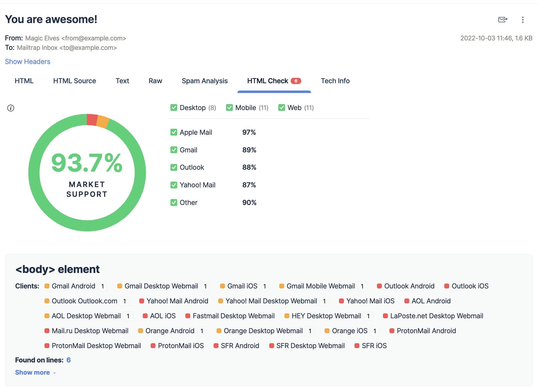The height and width of the screenshot is (392, 539).
Task: Click the Apple Mail 97% score row
Action: pyautogui.click(x=213, y=133)
